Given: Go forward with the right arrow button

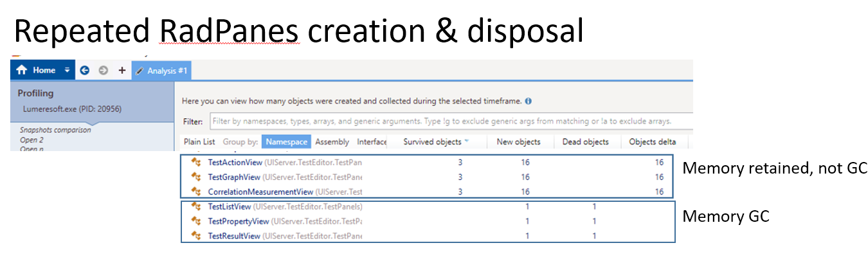Looking at the screenshot, I should click(103, 70).
